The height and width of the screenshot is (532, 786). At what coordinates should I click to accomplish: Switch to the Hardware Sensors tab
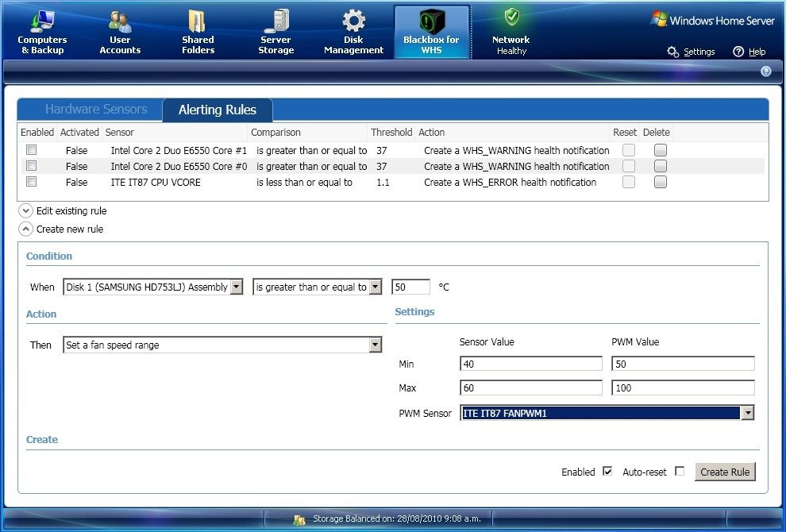pyautogui.click(x=96, y=110)
